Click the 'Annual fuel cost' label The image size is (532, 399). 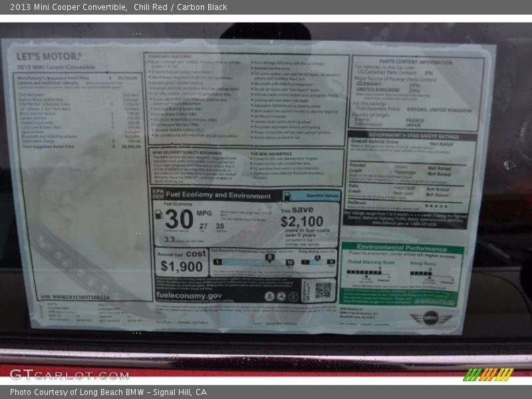tap(182, 254)
